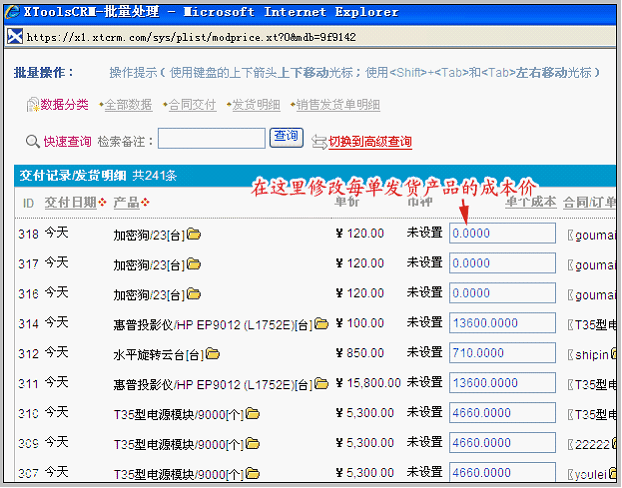Switch to the 发货明细 tab
622x488 pixels.
[x=255, y=105]
